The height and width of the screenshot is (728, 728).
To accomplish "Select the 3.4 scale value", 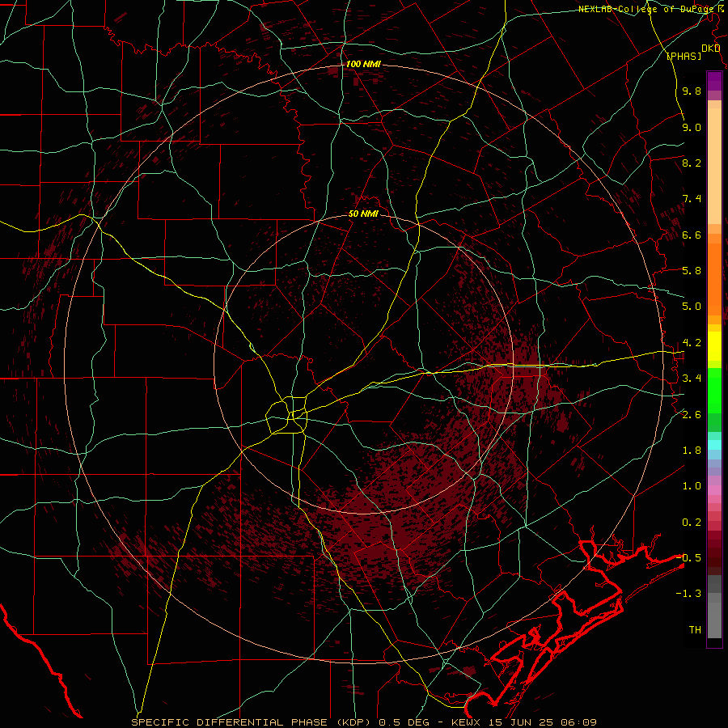I will [692, 379].
